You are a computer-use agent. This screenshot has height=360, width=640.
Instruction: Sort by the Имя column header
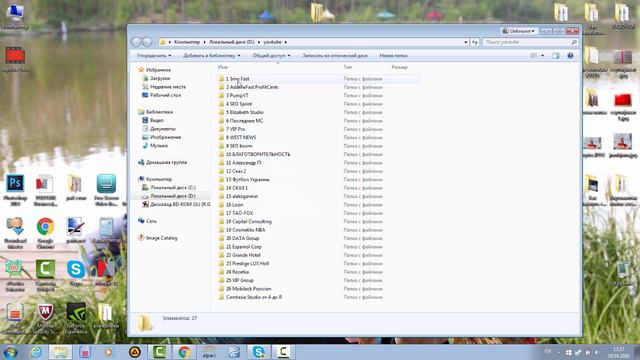point(223,67)
